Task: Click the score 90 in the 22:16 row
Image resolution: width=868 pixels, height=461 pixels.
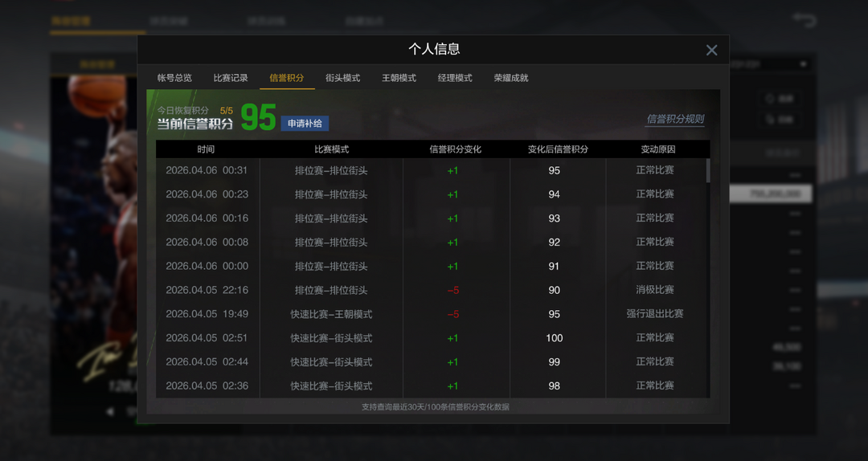Action: [x=554, y=290]
